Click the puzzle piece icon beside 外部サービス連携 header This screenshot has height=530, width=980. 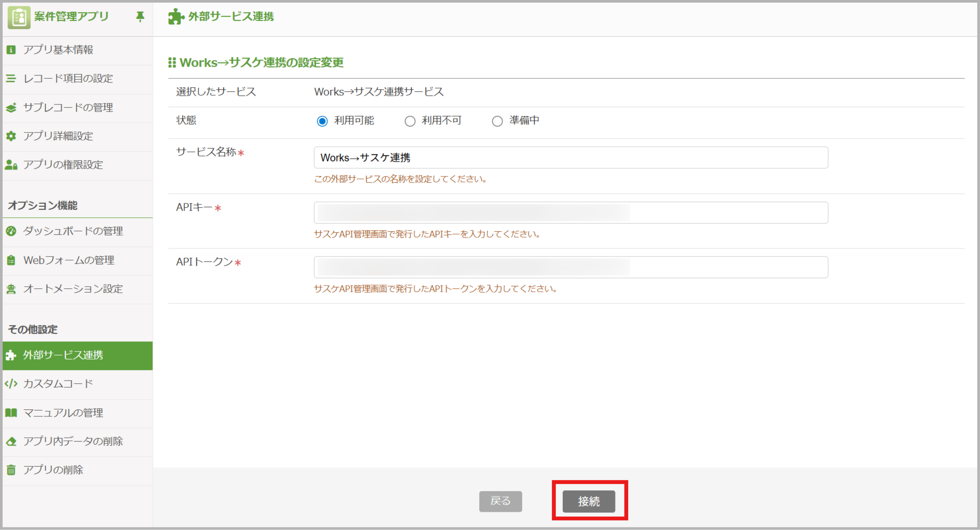pos(176,16)
